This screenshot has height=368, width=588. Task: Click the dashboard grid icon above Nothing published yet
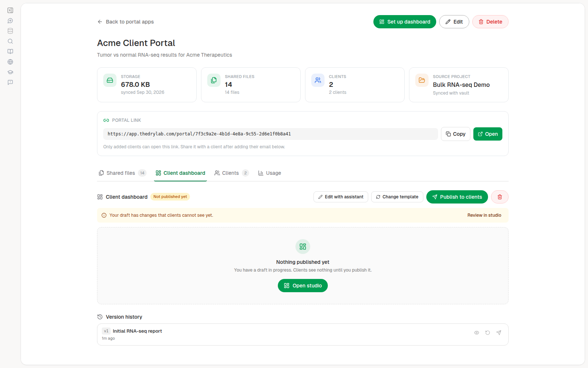tap(303, 247)
